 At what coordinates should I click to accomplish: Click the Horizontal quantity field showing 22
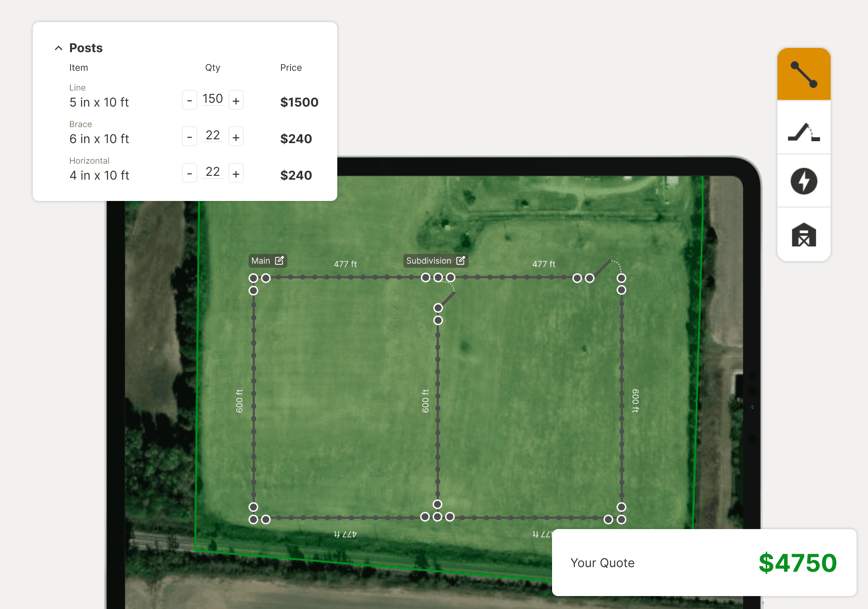(x=212, y=172)
